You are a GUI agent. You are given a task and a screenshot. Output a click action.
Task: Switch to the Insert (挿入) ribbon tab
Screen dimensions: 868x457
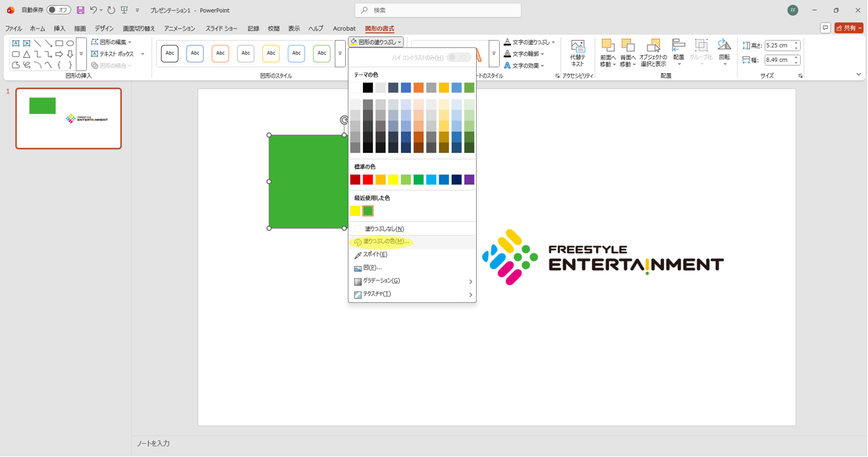[59, 29]
